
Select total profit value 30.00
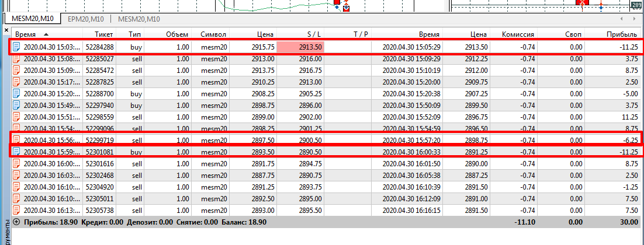coord(631,222)
